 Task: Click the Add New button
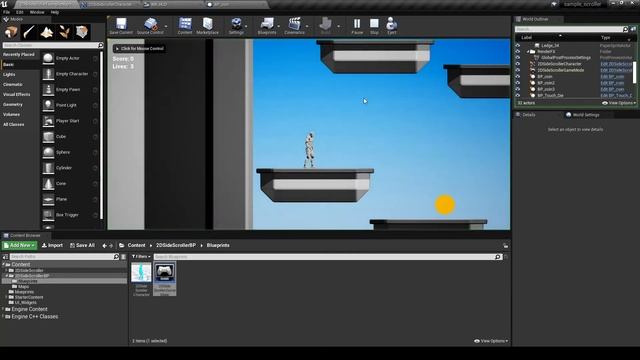pyautogui.click(x=19, y=245)
